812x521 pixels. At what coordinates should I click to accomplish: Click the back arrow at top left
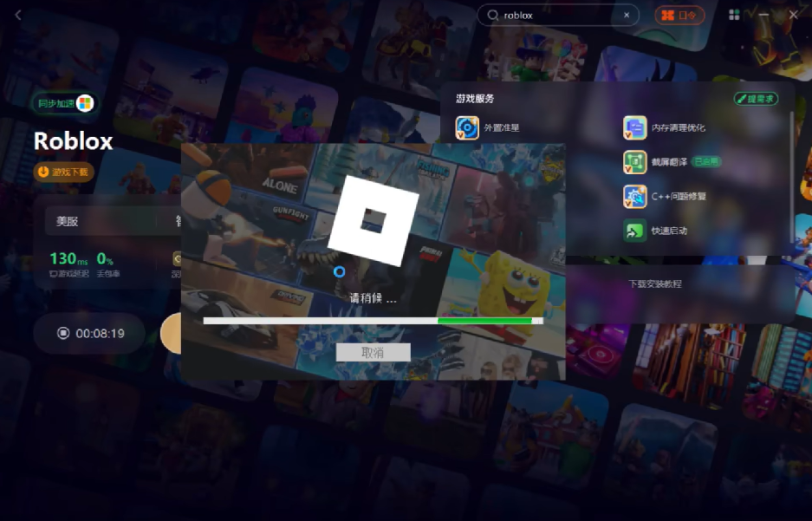pyautogui.click(x=18, y=15)
